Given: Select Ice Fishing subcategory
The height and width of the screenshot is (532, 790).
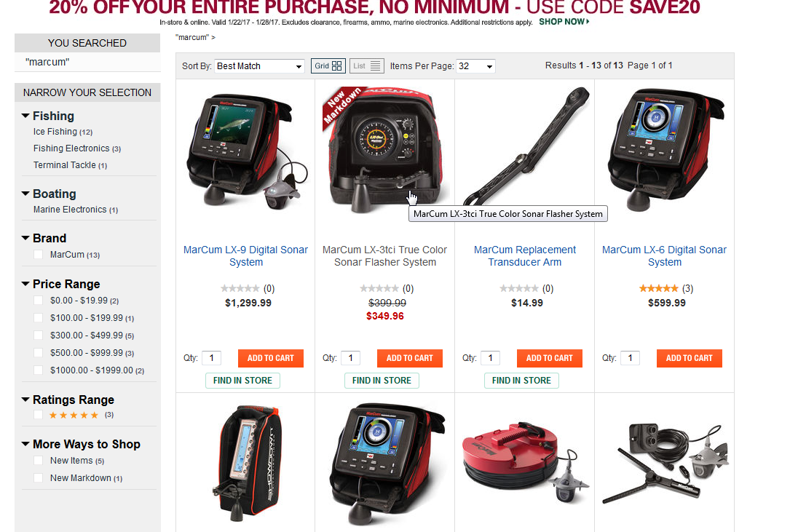Looking at the screenshot, I should [55, 132].
